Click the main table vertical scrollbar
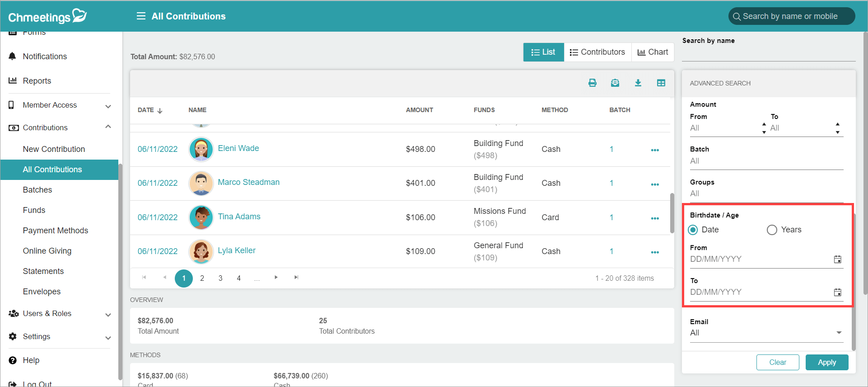868x387 pixels. [672, 213]
